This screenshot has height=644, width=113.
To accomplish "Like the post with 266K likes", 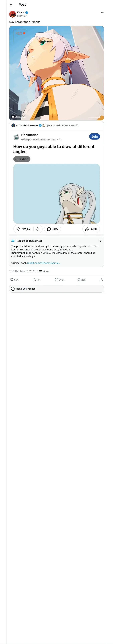I will click(56, 280).
